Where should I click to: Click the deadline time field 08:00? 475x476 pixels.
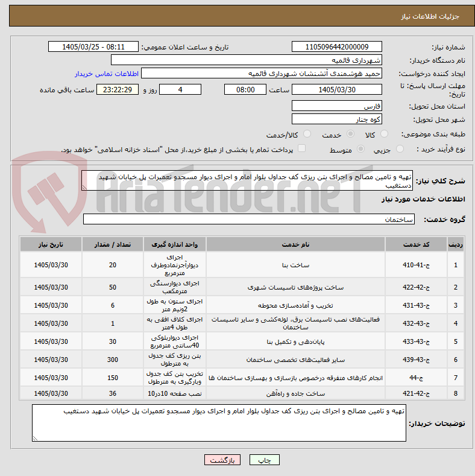pos(245,89)
